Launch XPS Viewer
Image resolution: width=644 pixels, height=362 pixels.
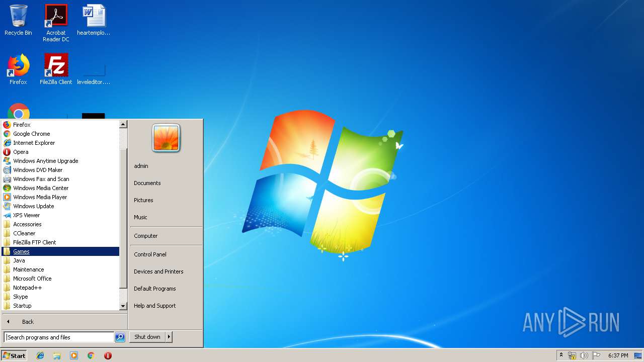(x=60, y=215)
